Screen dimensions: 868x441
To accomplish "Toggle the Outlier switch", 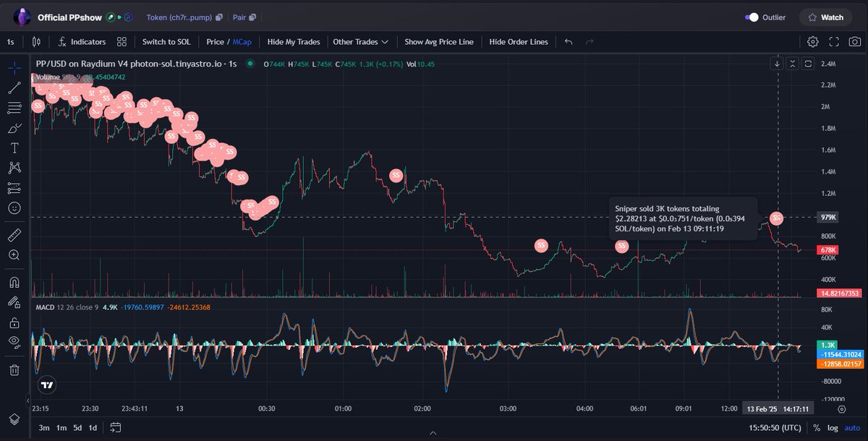I will point(752,17).
